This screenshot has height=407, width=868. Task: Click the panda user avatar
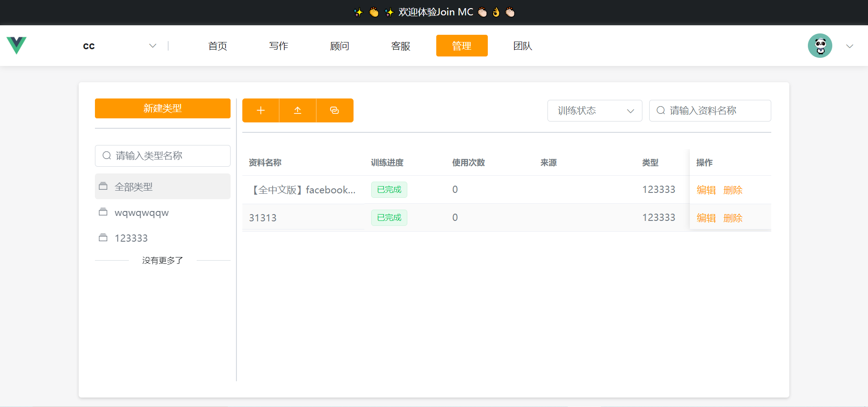[x=820, y=46]
